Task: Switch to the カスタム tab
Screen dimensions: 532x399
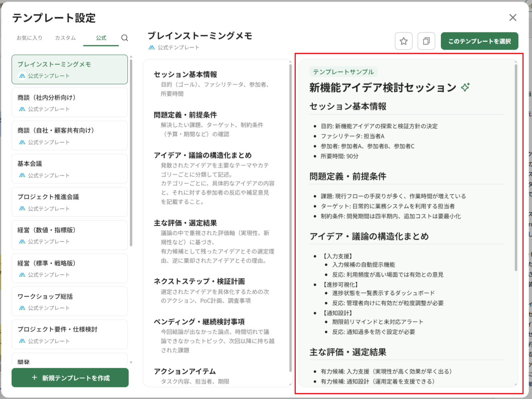Action: coord(65,38)
